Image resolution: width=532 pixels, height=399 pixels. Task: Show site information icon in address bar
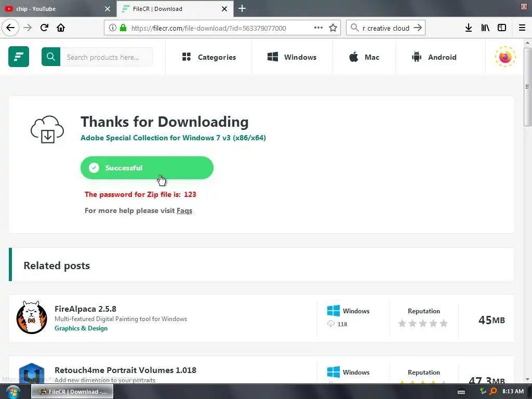(x=113, y=28)
